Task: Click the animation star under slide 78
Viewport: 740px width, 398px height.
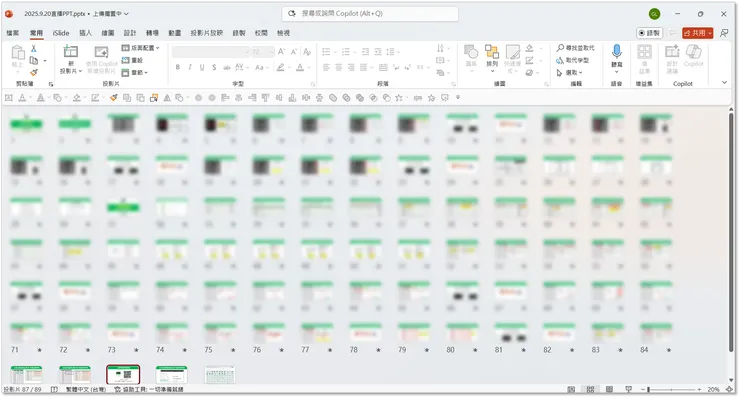Action: [x=378, y=350]
